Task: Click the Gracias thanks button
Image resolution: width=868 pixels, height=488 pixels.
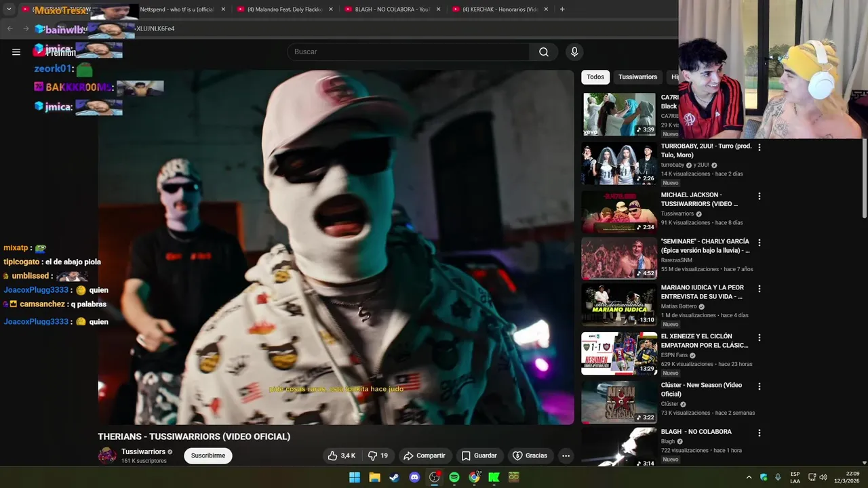Action: [x=530, y=455]
